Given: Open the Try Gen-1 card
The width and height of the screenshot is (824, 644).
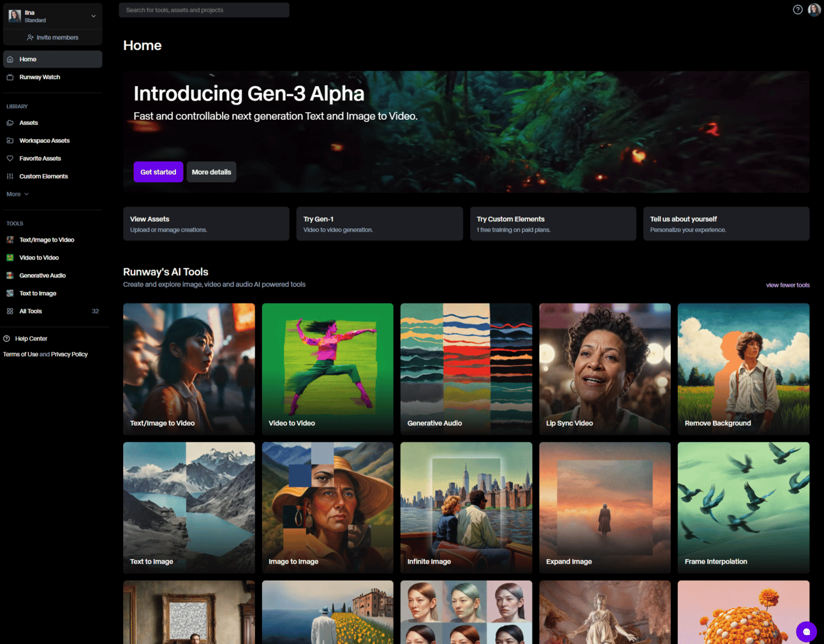Looking at the screenshot, I should (x=379, y=224).
